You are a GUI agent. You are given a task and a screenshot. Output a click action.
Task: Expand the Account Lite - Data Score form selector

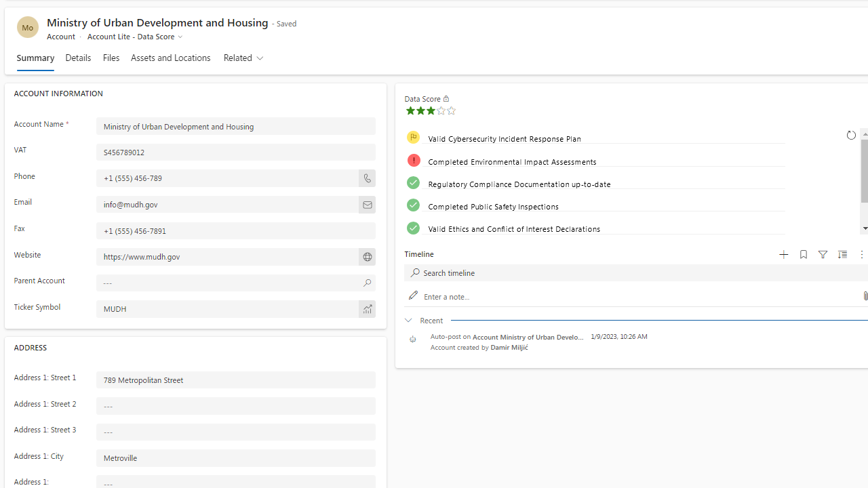click(x=136, y=37)
